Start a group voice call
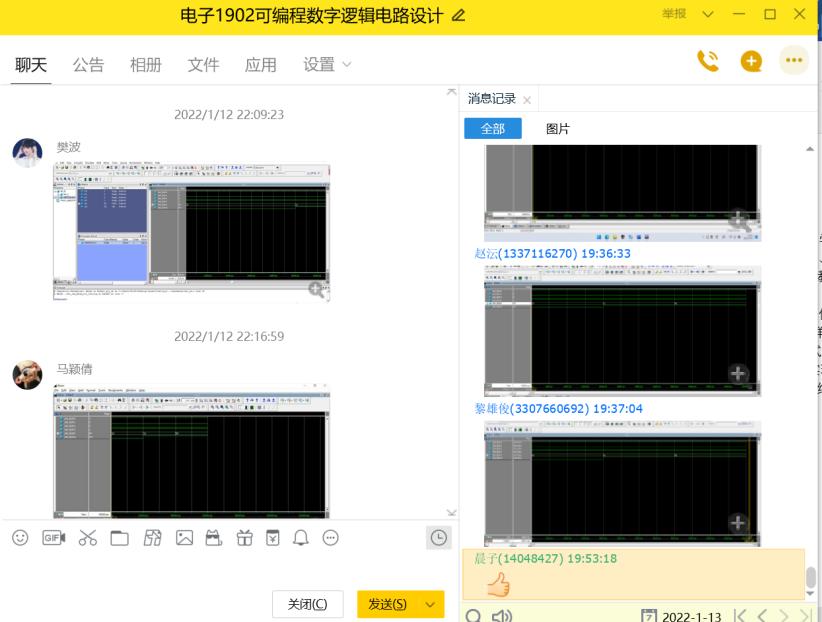This screenshot has width=822, height=622. (x=708, y=62)
